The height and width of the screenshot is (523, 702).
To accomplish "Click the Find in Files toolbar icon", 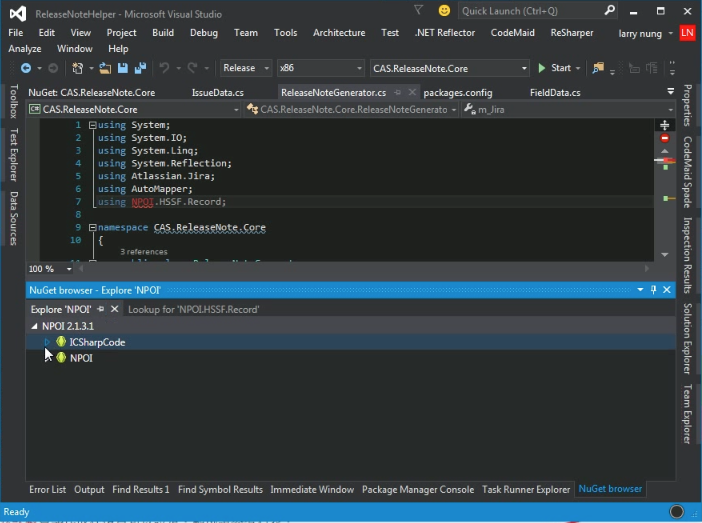I will click(x=598, y=68).
